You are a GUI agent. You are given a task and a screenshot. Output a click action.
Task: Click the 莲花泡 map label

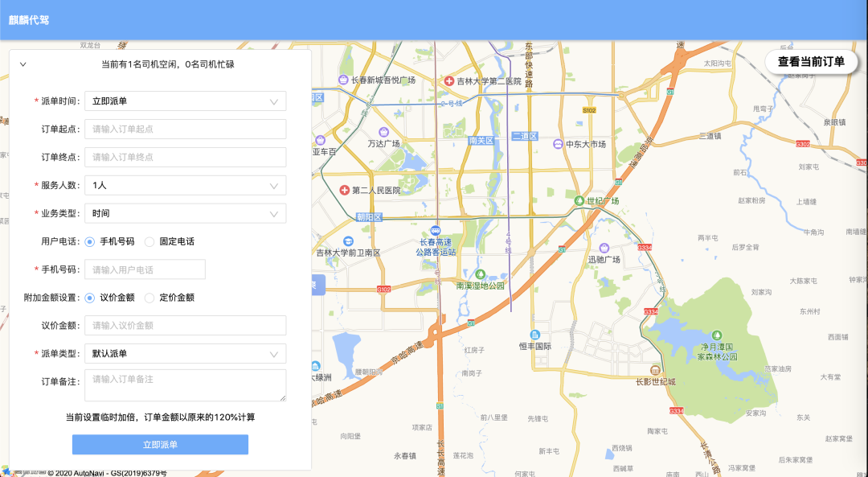[463, 455]
